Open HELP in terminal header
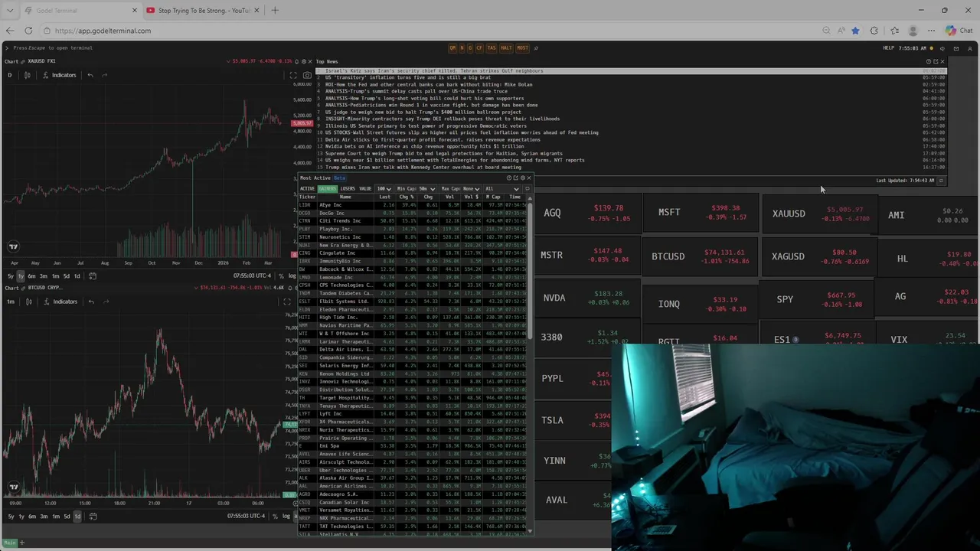The width and height of the screenshot is (980, 551). pos(888,48)
